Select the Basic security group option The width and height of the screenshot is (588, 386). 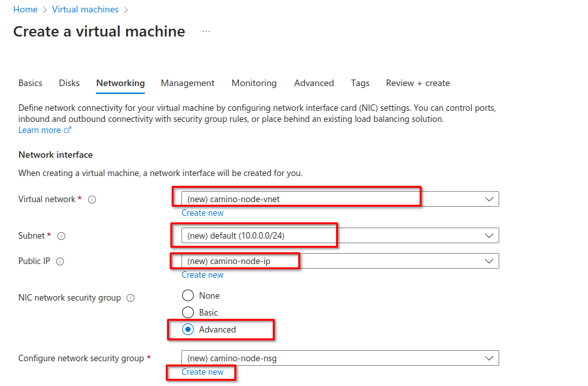188,312
